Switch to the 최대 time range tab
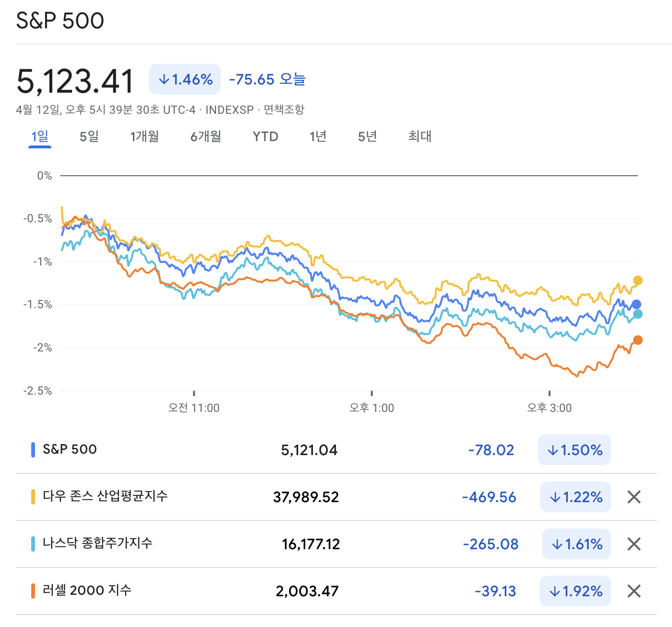 [420, 136]
